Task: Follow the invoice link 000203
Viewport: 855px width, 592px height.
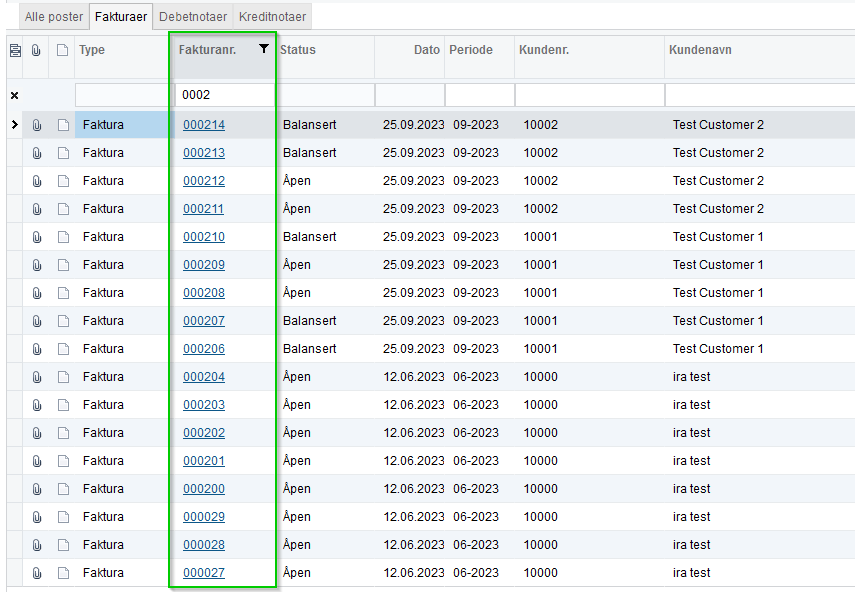Action: [x=204, y=405]
